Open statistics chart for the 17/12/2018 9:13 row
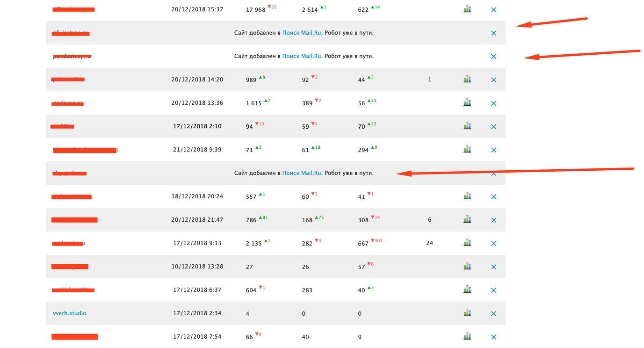Viewport: 644px width, 348px height. point(467,243)
